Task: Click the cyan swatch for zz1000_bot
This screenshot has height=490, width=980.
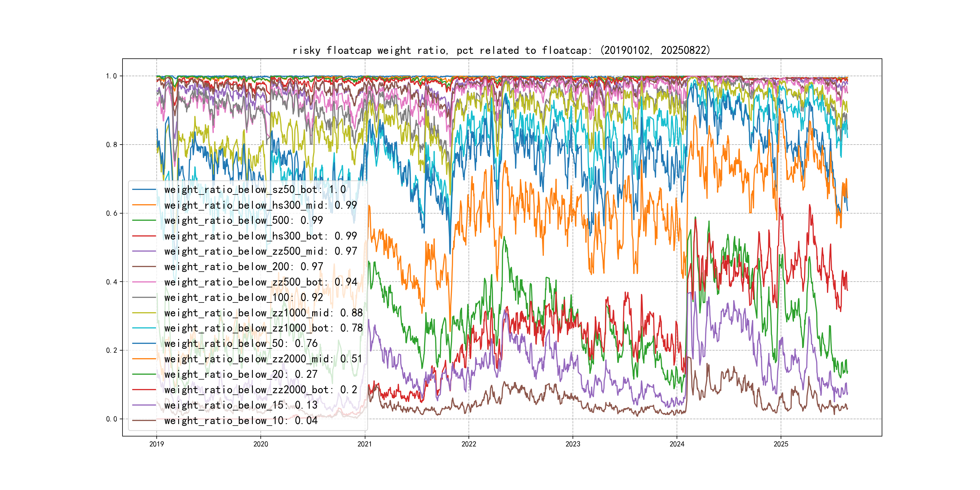Action: click(x=144, y=328)
